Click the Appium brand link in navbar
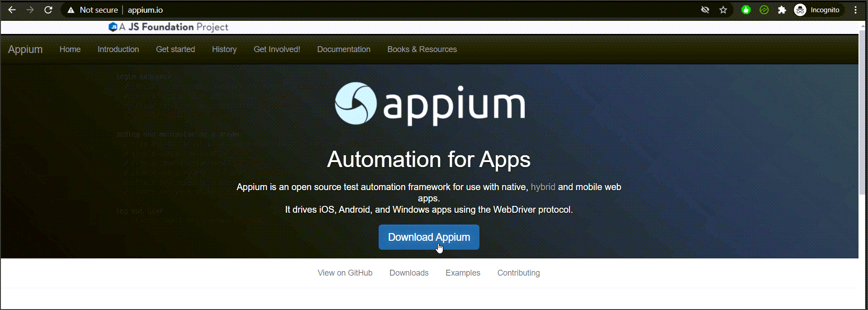Viewport: 868px width, 310px height. click(x=25, y=49)
